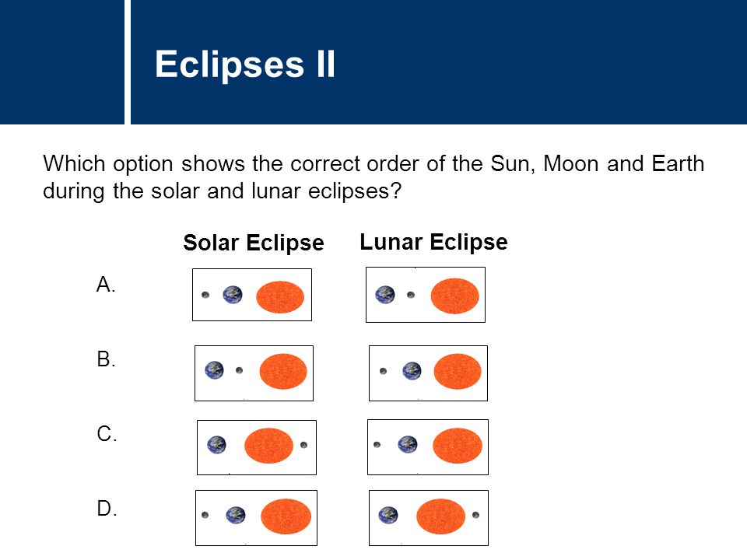Choose option B lunar eclipse picture
This screenshot has height=560, width=747.
tap(428, 373)
